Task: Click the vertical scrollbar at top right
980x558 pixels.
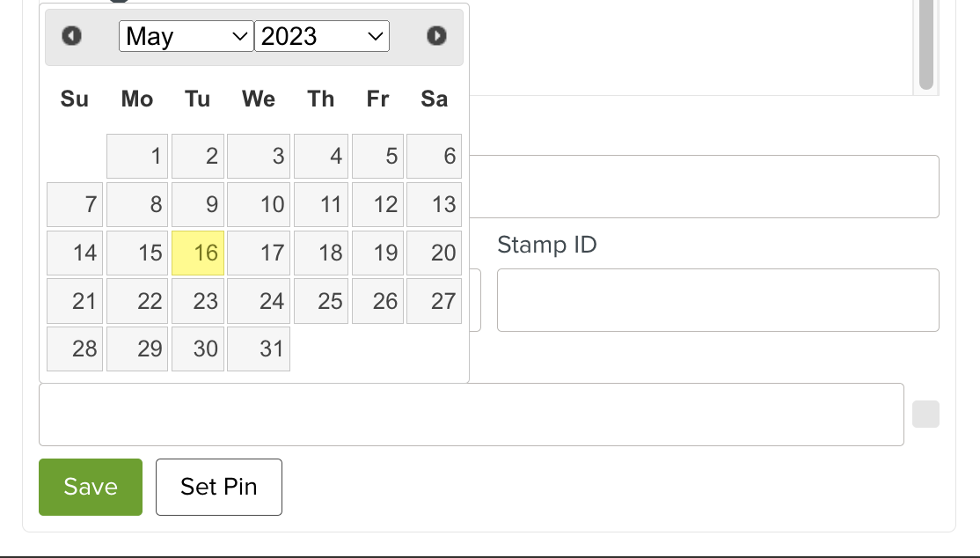Action: click(925, 44)
